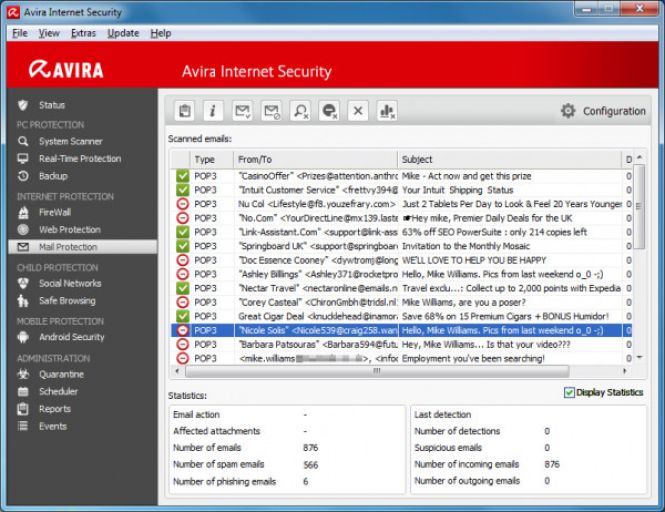Open the Extras menu
Screen dimensions: 665x512
pos(83,33)
